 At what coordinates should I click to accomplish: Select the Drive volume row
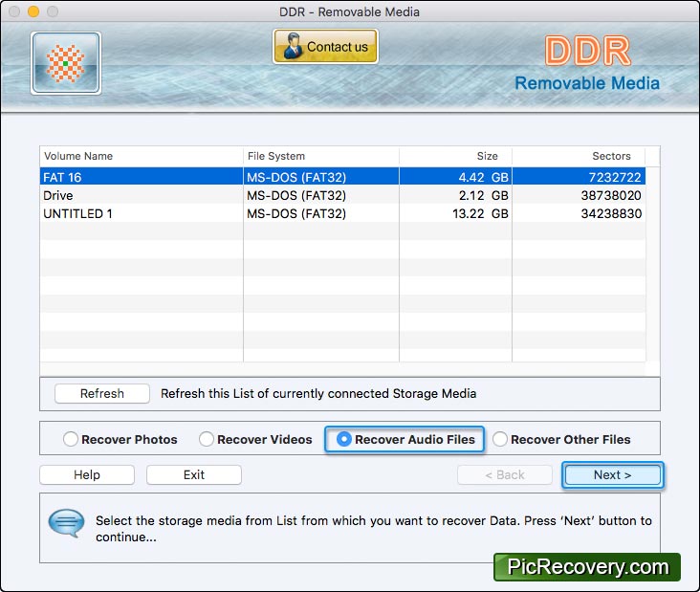click(x=342, y=195)
